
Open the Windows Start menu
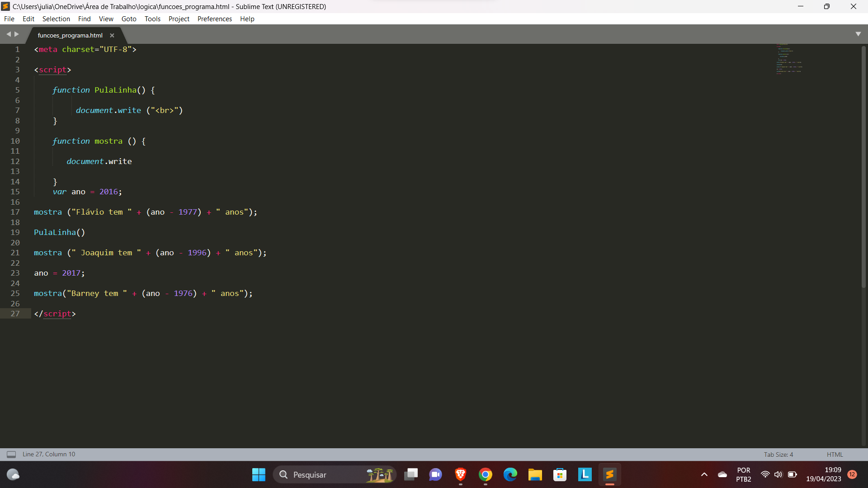259,474
